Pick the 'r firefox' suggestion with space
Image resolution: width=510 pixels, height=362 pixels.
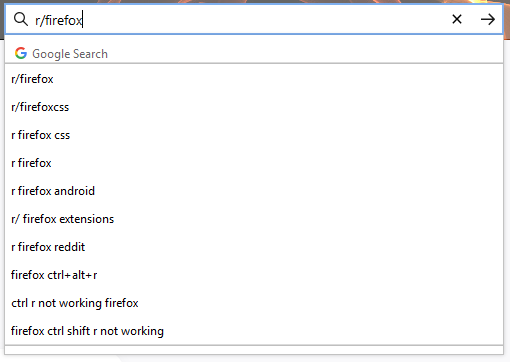pyautogui.click(x=254, y=163)
